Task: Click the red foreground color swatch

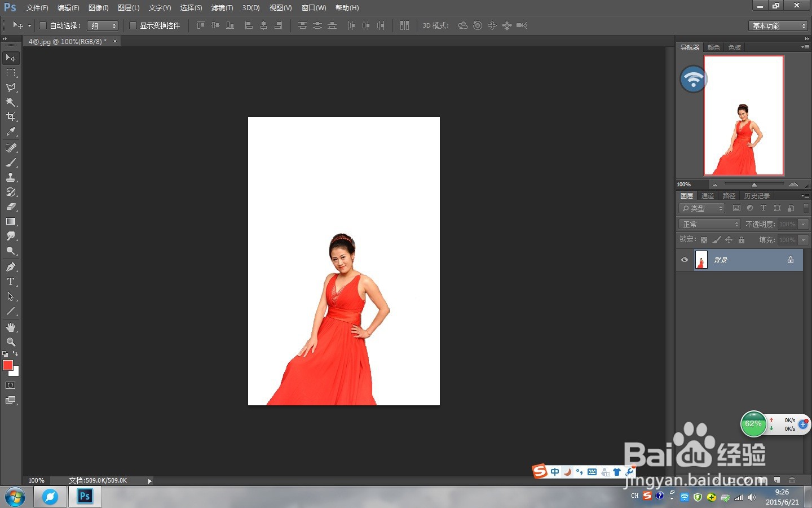Action: (7, 365)
